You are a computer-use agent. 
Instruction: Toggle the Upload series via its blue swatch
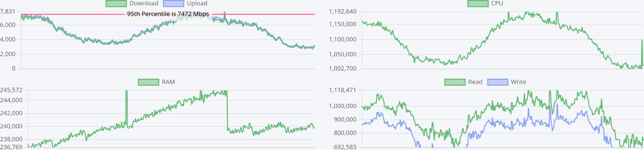[174, 3]
